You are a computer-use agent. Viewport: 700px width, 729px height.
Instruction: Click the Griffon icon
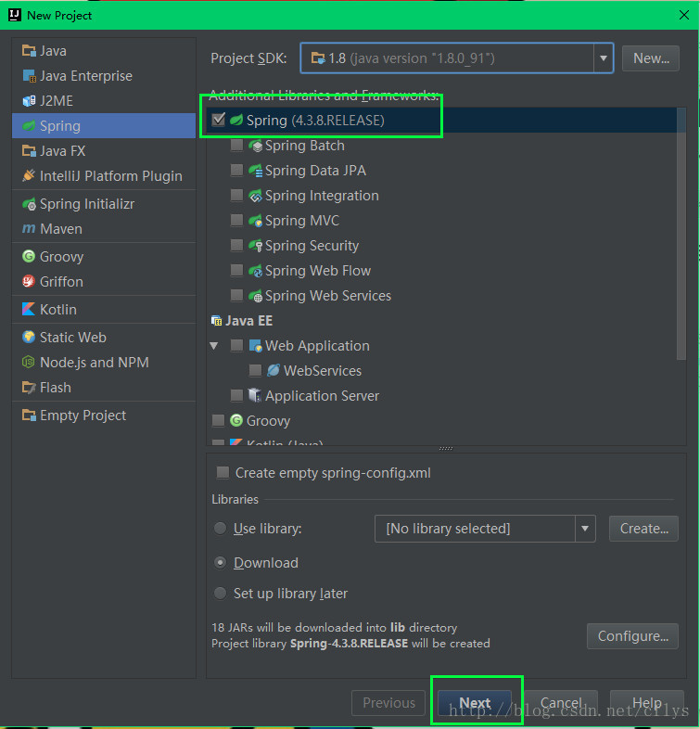(29, 281)
